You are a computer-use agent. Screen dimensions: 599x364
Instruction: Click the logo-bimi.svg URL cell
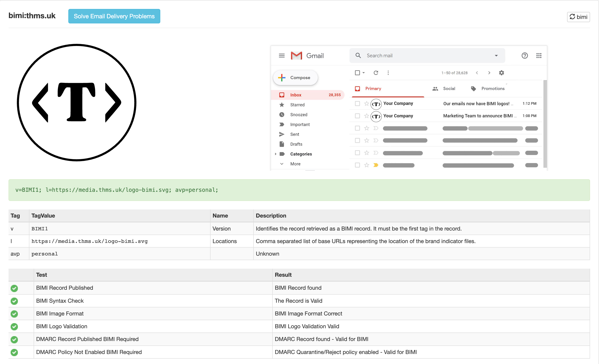tap(119, 241)
